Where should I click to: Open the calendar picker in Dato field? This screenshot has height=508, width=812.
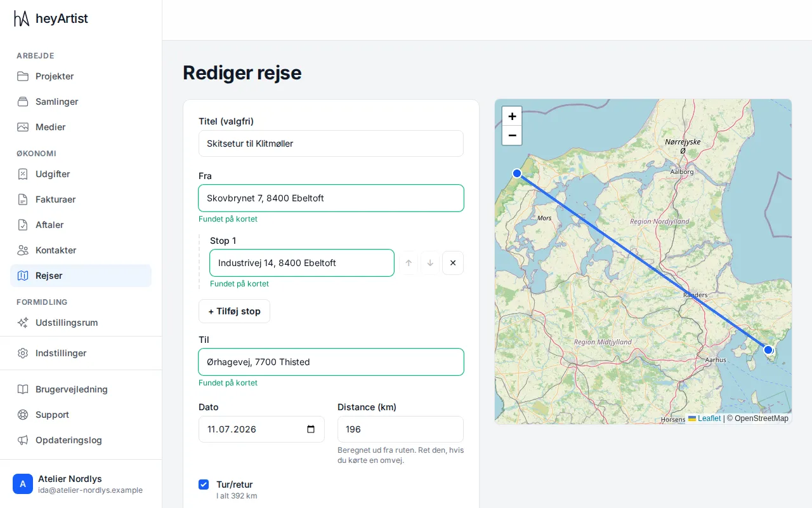(311, 429)
